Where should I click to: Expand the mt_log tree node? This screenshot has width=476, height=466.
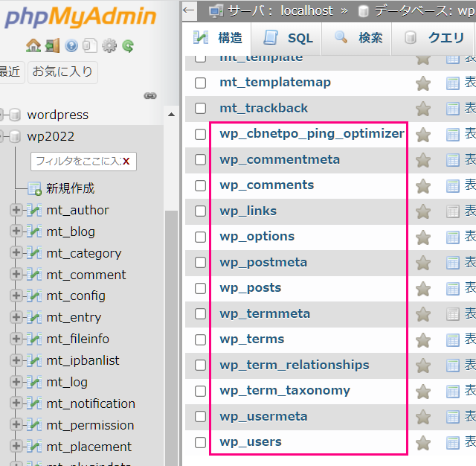click(16, 382)
